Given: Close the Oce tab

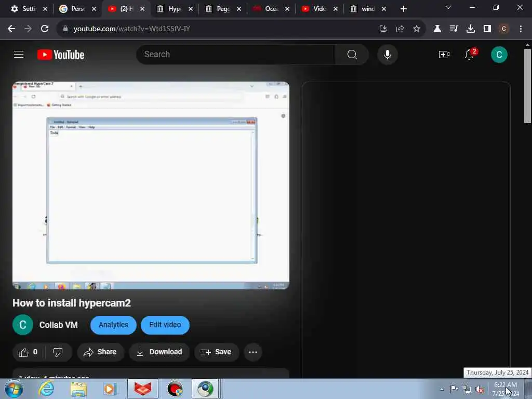Looking at the screenshot, I should click(x=287, y=9).
